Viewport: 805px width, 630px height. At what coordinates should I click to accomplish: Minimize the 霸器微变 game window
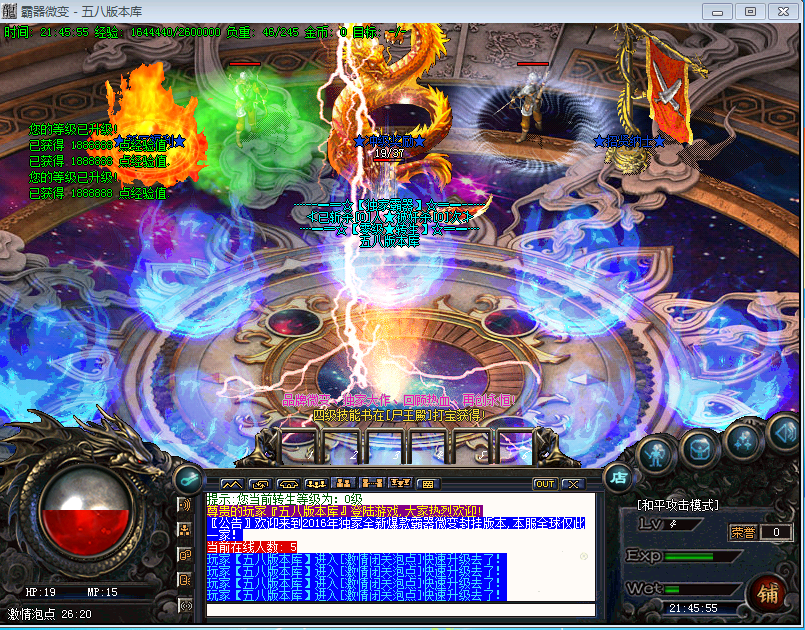click(x=717, y=11)
